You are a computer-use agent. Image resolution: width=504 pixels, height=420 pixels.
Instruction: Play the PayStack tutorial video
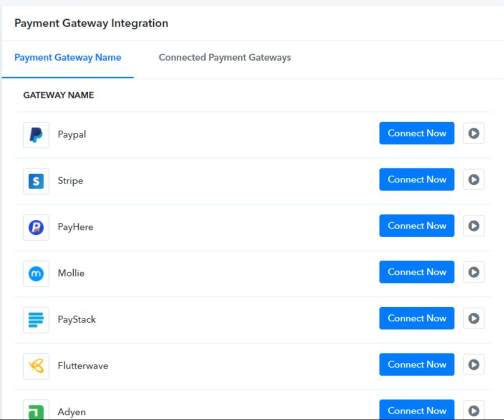(473, 318)
